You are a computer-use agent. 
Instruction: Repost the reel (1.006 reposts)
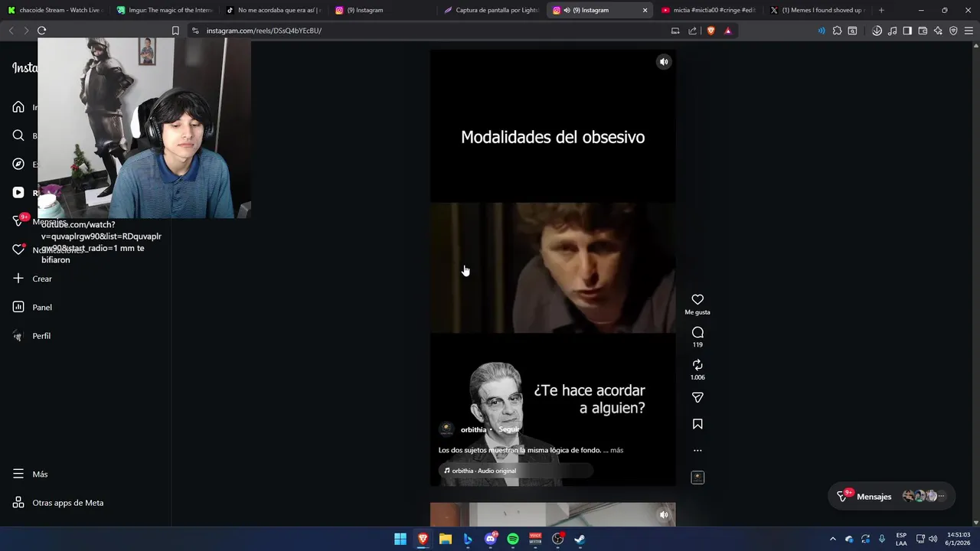tap(697, 365)
